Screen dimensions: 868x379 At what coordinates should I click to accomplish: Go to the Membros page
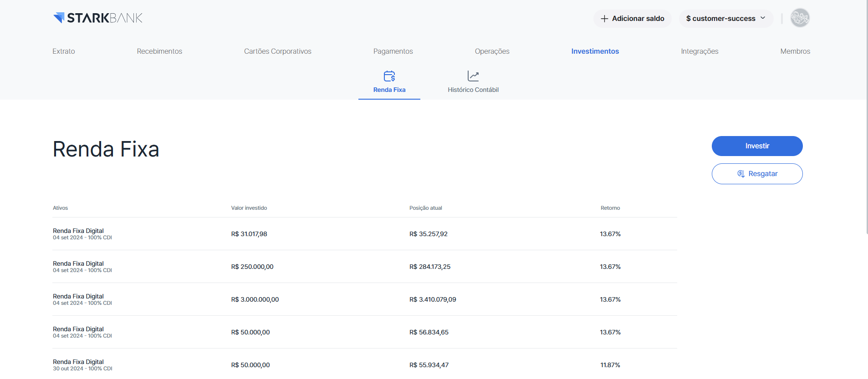[x=795, y=51]
